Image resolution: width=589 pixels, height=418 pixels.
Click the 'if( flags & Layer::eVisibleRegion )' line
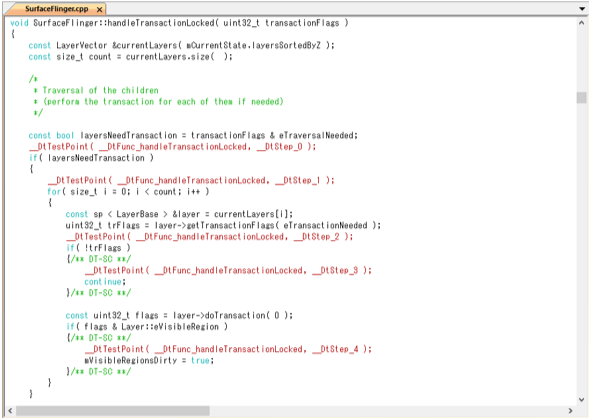click(x=147, y=326)
